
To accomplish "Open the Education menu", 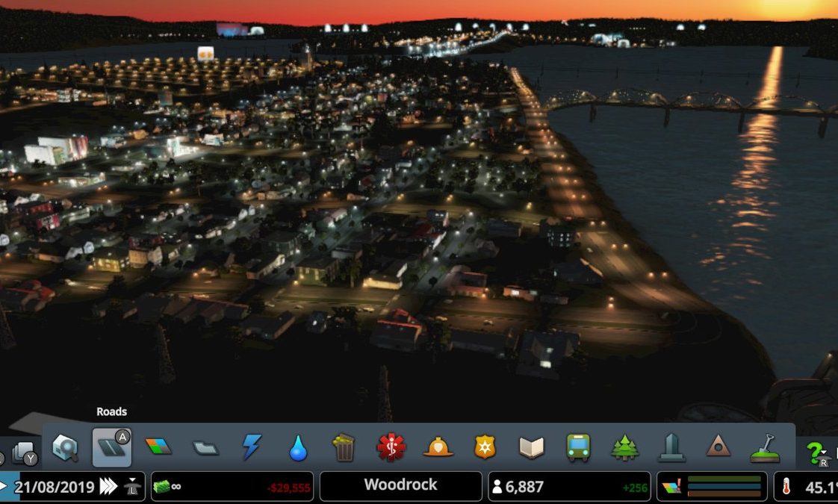I will pos(531,447).
